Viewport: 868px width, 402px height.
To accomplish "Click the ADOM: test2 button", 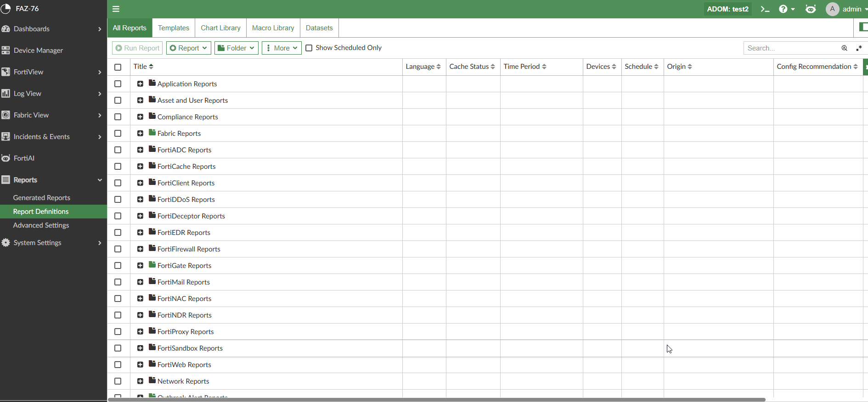I will [727, 9].
